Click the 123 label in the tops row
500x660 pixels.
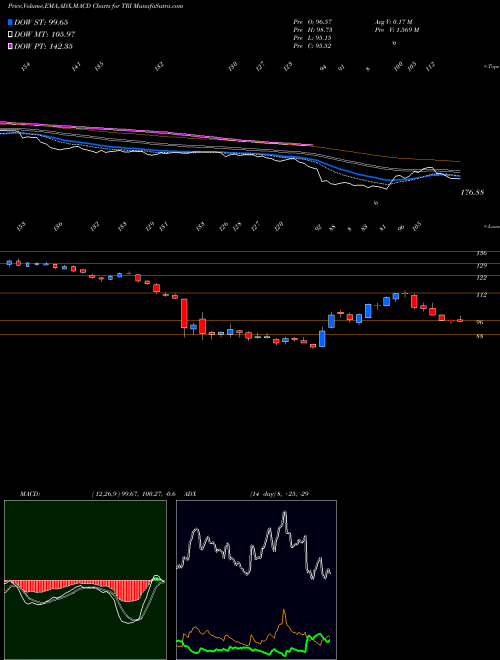click(x=287, y=67)
